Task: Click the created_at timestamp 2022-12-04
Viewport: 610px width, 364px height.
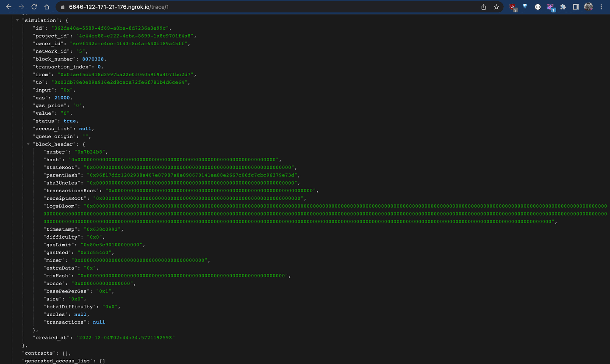Action: pos(125,338)
